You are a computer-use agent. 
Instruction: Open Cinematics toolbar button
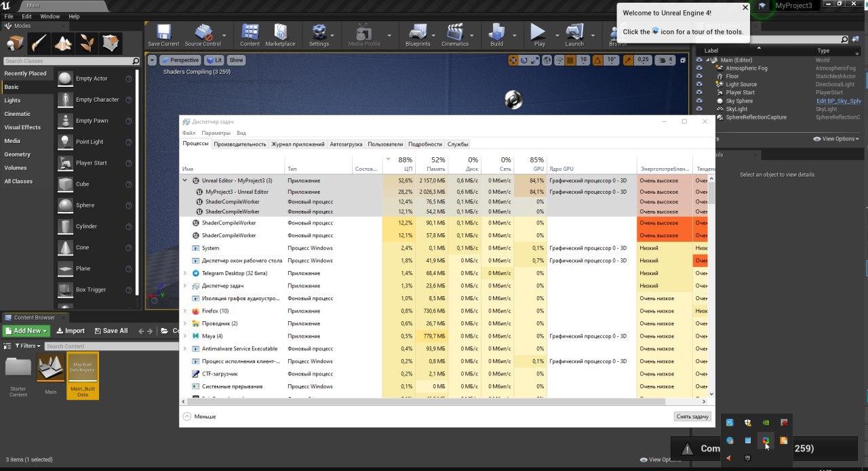(x=455, y=35)
